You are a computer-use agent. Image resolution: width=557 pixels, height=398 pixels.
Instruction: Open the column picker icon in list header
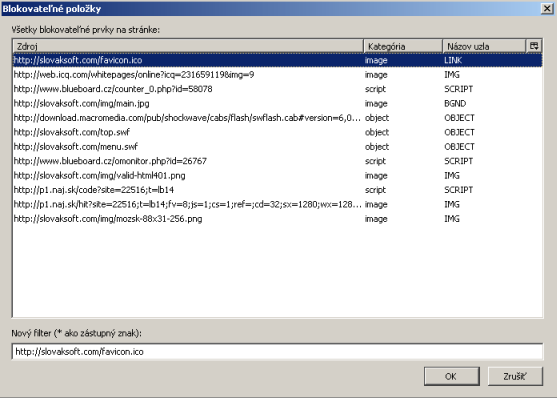coord(534,46)
